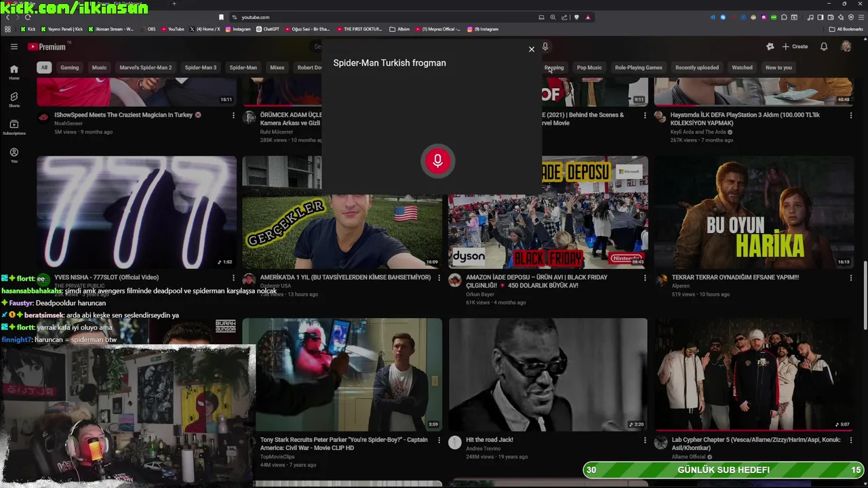Image resolution: width=868 pixels, height=488 pixels.
Task: Open options for Tony Stark Recruits video
Action: (x=439, y=441)
